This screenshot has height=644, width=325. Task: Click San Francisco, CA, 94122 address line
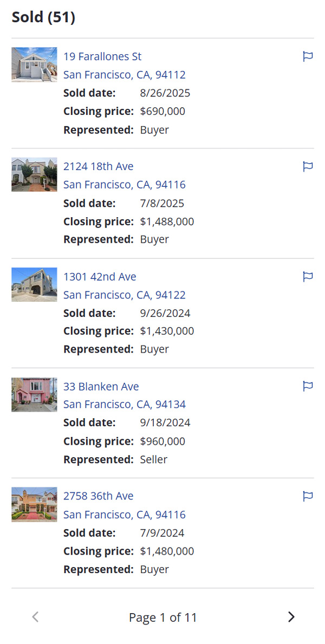[x=124, y=295]
